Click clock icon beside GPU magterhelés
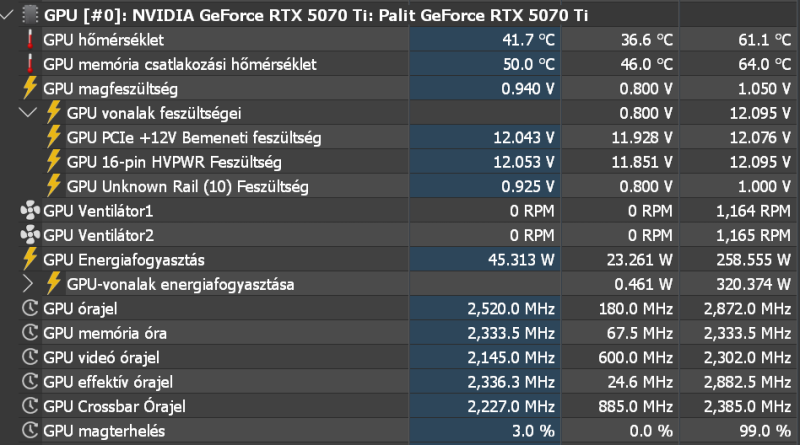The height and width of the screenshot is (445, 800). [x=30, y=430]
